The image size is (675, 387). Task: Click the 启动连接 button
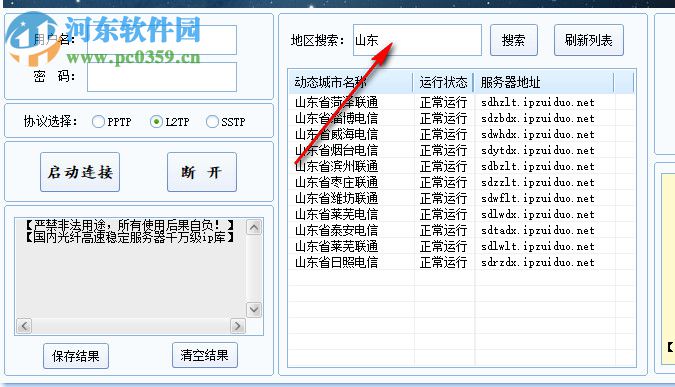coord(80,172)
